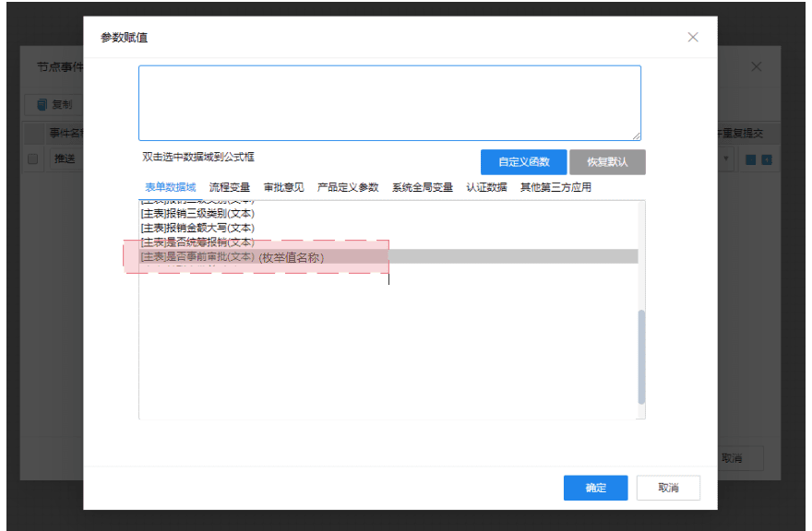812x531 pixels.
Task: Switch to 流程变量 tab
Action: tap(230, 187)
